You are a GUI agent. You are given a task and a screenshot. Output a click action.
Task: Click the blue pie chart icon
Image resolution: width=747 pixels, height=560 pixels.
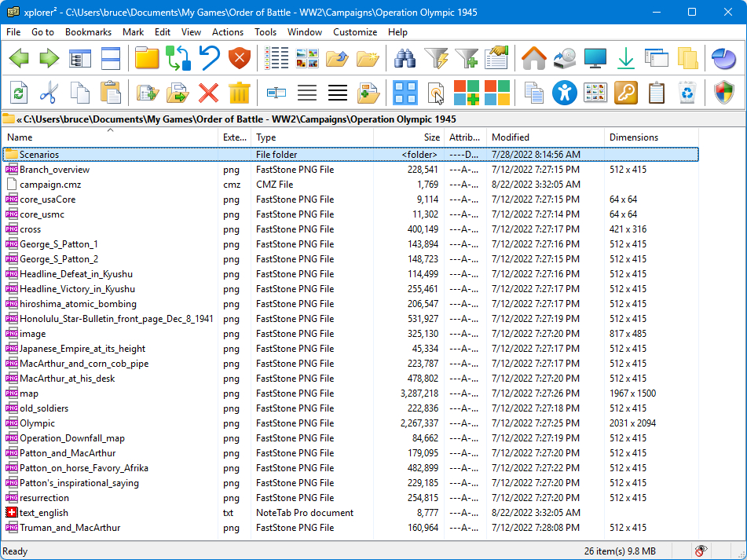(x=723, y=58)
